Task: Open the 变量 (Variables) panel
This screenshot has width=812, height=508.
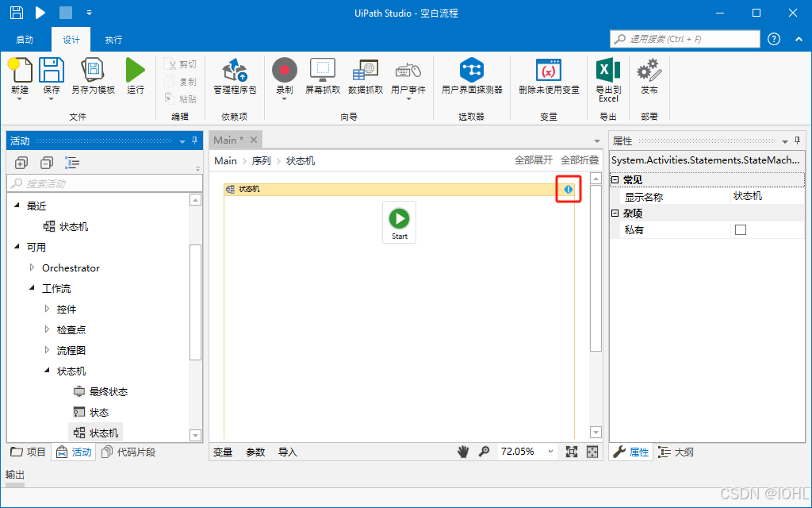Action: click(x=223, y=452)
